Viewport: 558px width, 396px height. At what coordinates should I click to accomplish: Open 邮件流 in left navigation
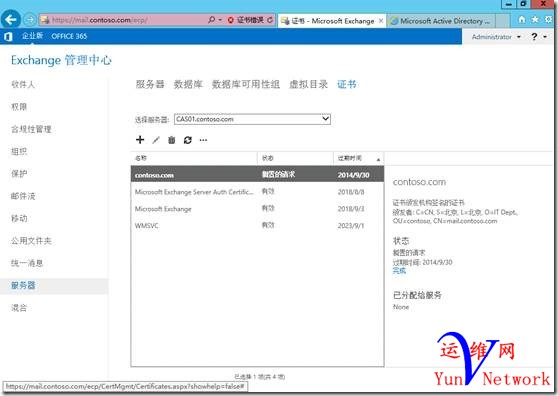23,196
